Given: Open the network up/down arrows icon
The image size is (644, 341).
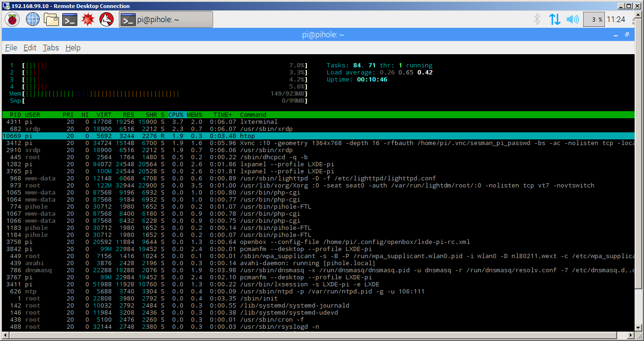Looking at the screenshot, I should click(554, 19).
